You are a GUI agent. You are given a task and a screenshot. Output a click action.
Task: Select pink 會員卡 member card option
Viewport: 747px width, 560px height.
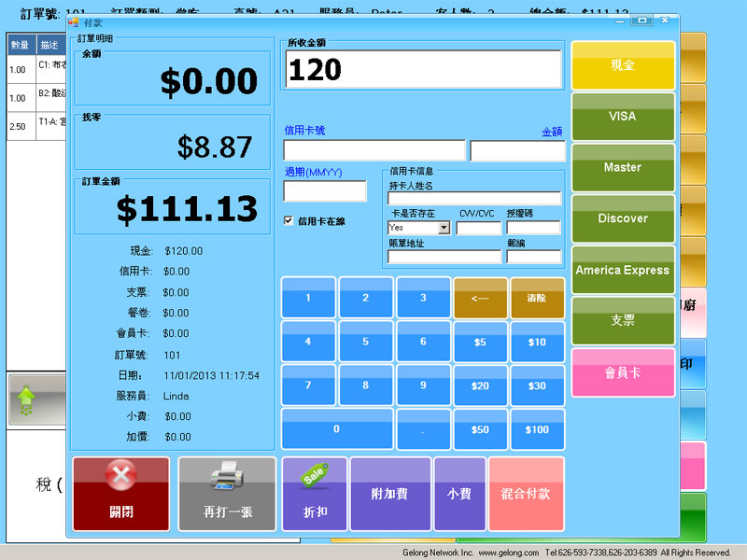(622, 372)
